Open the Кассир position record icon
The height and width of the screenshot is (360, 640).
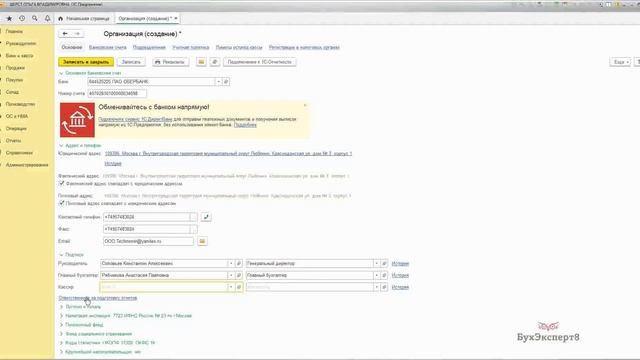(384, 287)
